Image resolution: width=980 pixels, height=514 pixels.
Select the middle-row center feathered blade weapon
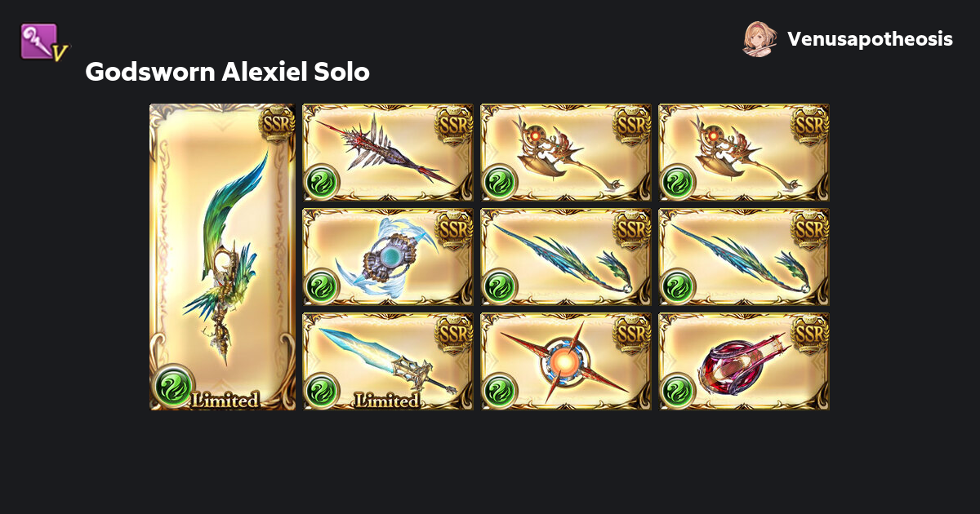coord(566,257)
